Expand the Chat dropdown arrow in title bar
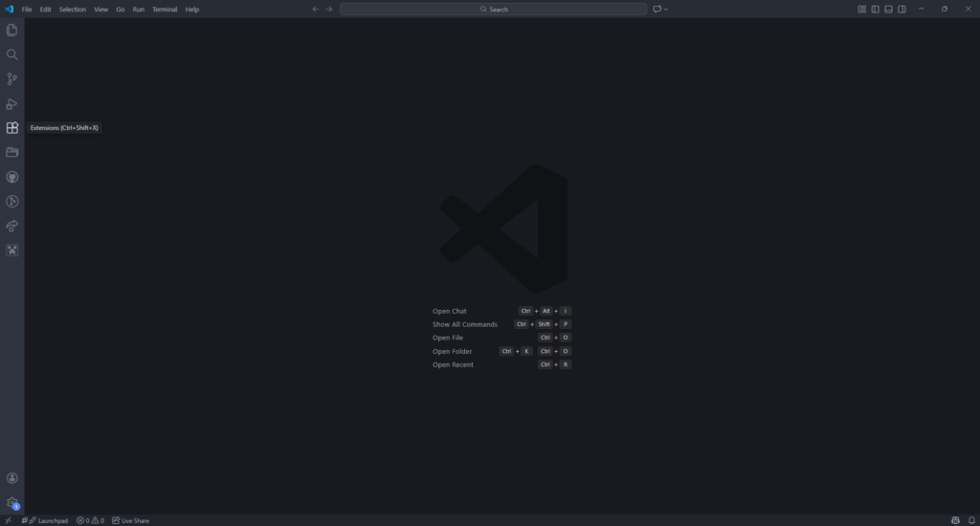Image resolution: width=980 pixels, height=526 pixels. (x=666, y=9)
